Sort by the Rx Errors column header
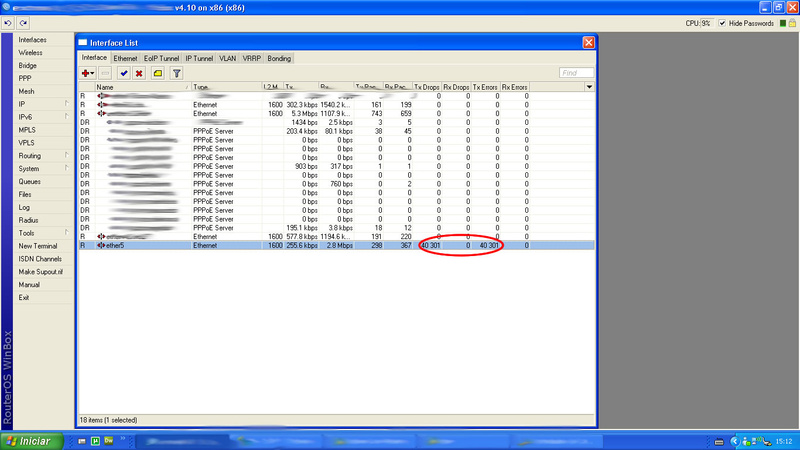800x450 pixels. point(514,87)
